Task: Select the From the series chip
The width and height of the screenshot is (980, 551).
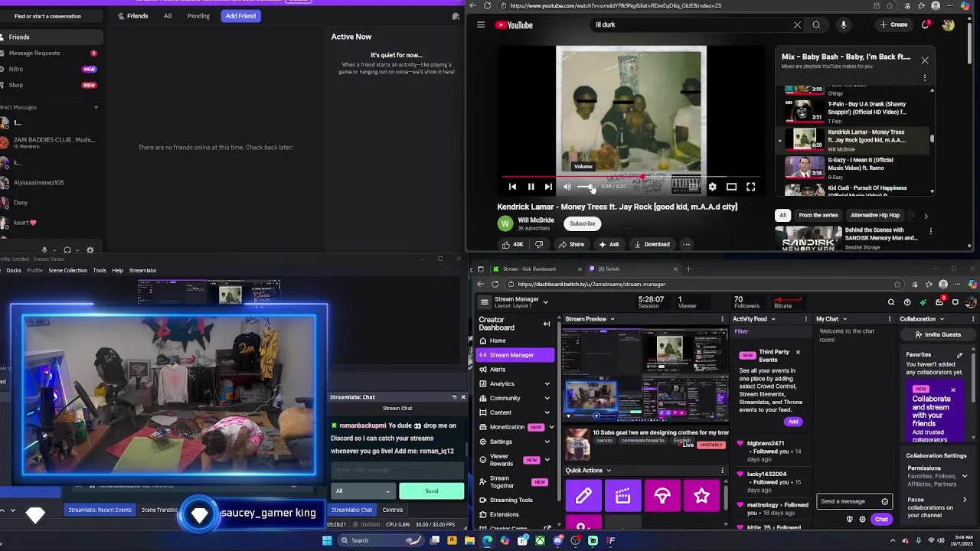Action: (818, 215)
